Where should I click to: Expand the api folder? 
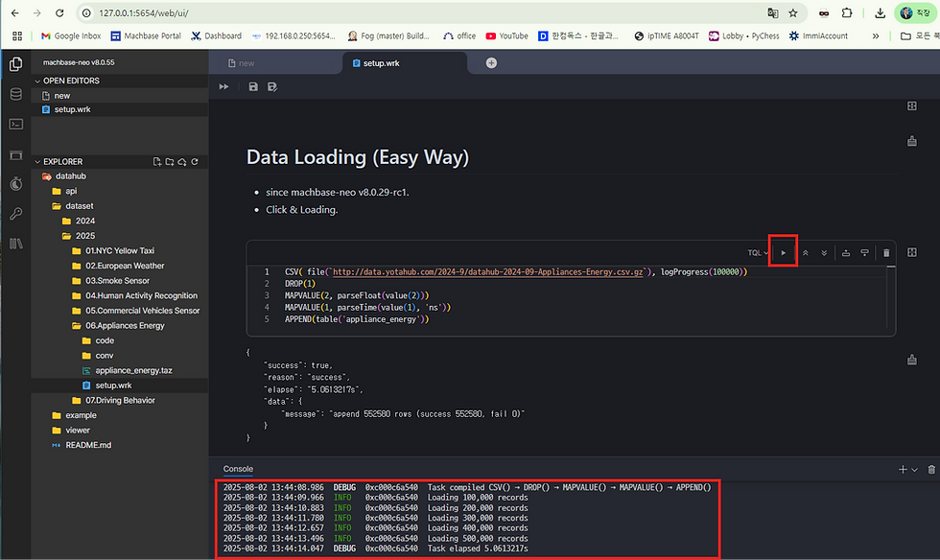coord(120,191)
